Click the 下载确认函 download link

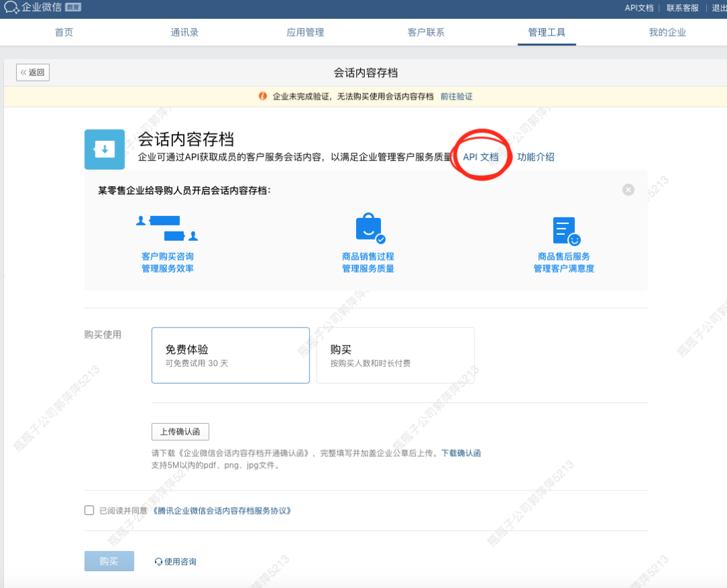tap(461, 453)
